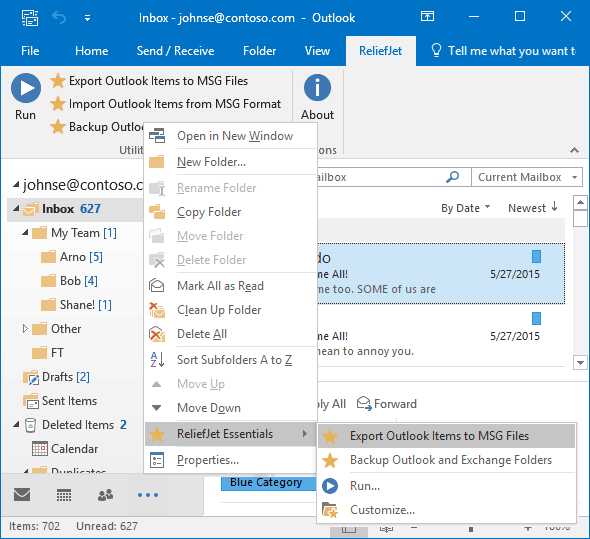Click the Copy Folder icon
Image resolution: width=590 pixels, height=539 pixels.
tap(157, 212)
